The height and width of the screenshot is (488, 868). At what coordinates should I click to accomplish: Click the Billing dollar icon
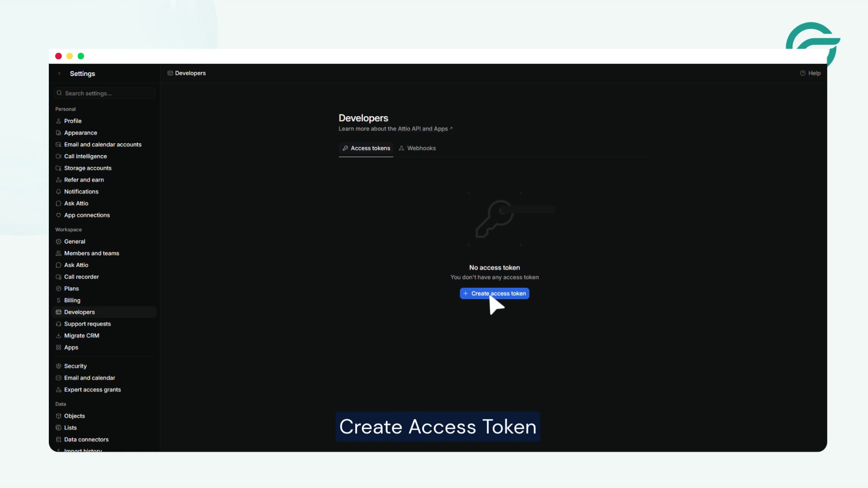[58, 300]
